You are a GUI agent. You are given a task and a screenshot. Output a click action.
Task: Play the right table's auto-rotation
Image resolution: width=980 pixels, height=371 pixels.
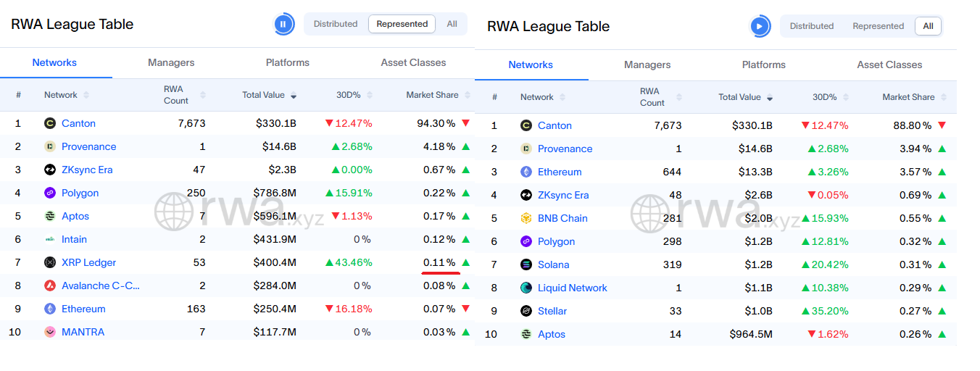click(x=760, y=26)
